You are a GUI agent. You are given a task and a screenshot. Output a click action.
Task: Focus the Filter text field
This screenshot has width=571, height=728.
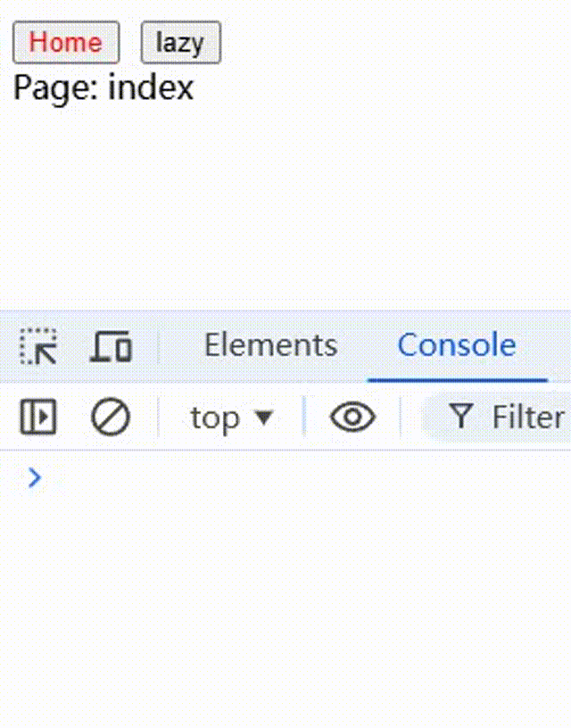point(528,417)
